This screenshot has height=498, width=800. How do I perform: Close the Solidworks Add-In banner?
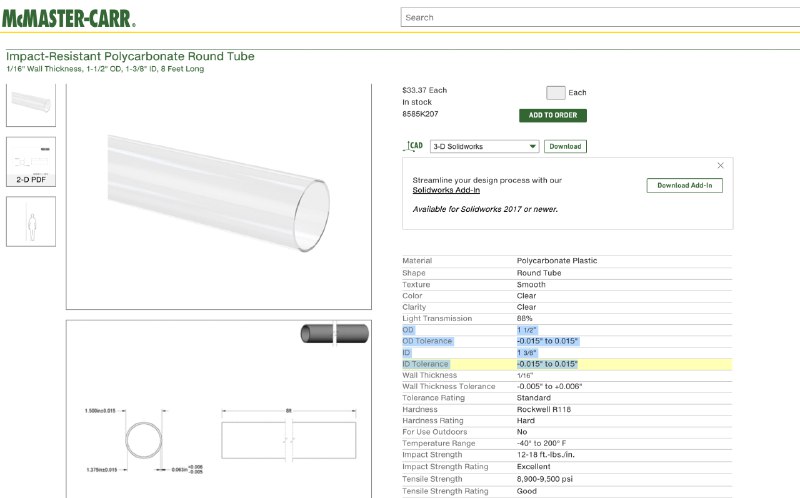coord(720,165)
